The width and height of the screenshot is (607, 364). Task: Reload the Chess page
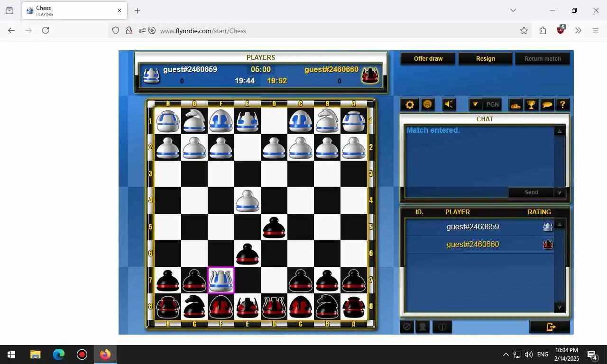pos(46,30)
